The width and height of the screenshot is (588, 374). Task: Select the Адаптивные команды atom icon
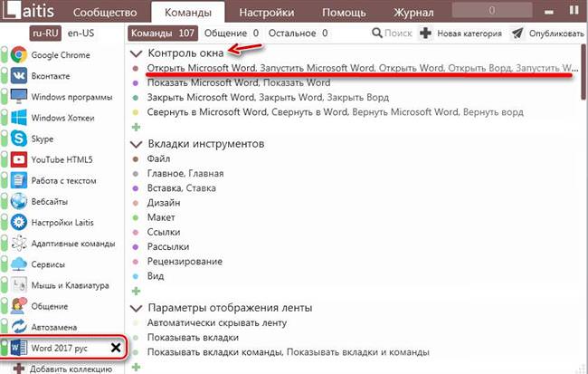pyautogui.click(x=19, y=244)
